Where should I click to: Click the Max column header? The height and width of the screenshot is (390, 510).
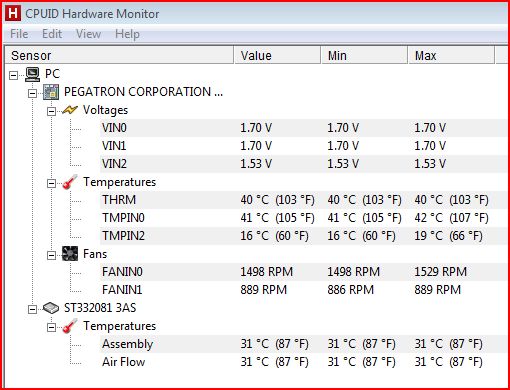click(x=451, y=55)
